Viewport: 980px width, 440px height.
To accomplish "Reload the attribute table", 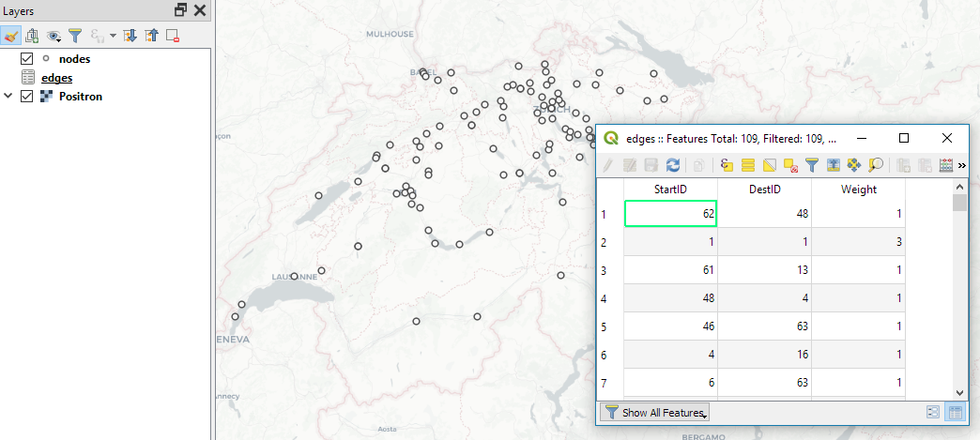I will [x=672, y=165].
